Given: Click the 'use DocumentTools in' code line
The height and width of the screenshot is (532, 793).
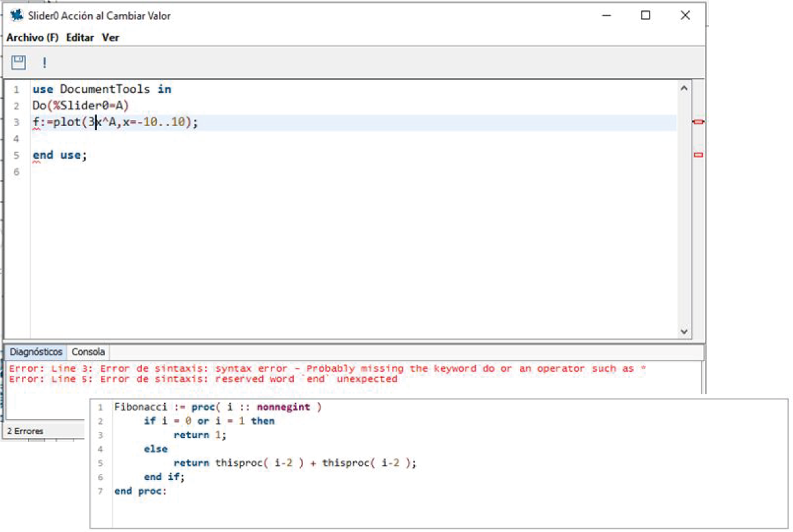Looking at the screenshot, I should click(x=101, y=89).
